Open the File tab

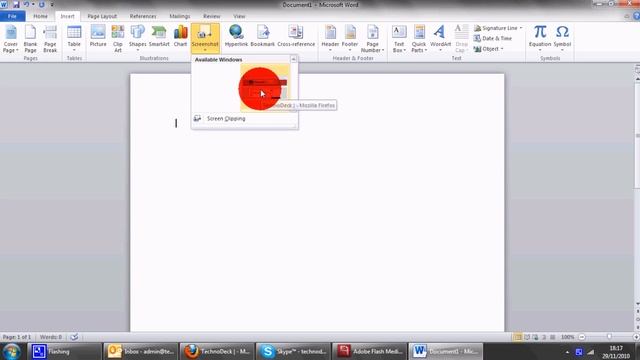(x=12, y=16)
